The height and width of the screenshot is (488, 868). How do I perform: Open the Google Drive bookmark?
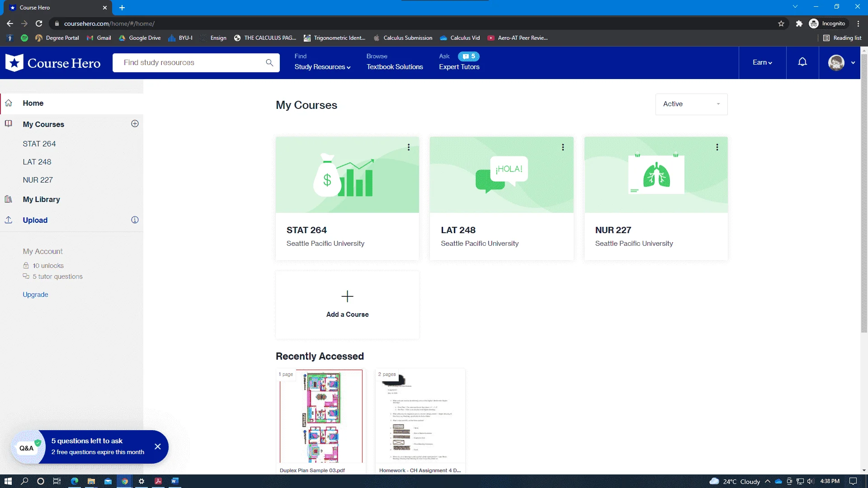(140, 38)
